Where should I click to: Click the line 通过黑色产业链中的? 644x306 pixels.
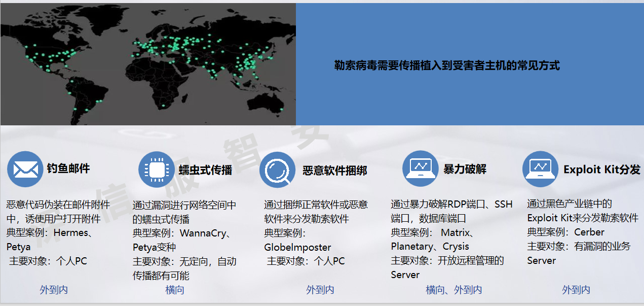[570, 203]
